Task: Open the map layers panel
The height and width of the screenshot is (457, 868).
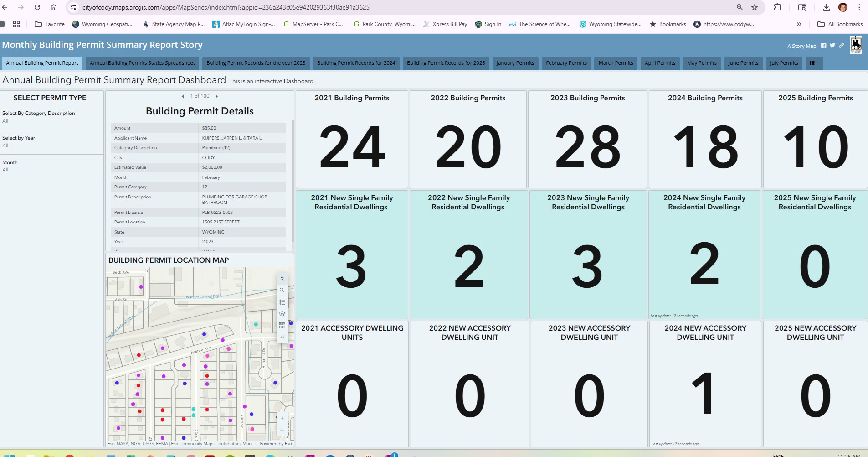Action: click(x=282, y=314)
